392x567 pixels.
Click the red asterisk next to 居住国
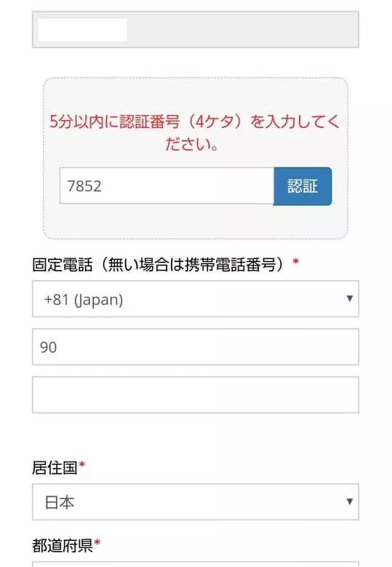(x=81, y=464)
